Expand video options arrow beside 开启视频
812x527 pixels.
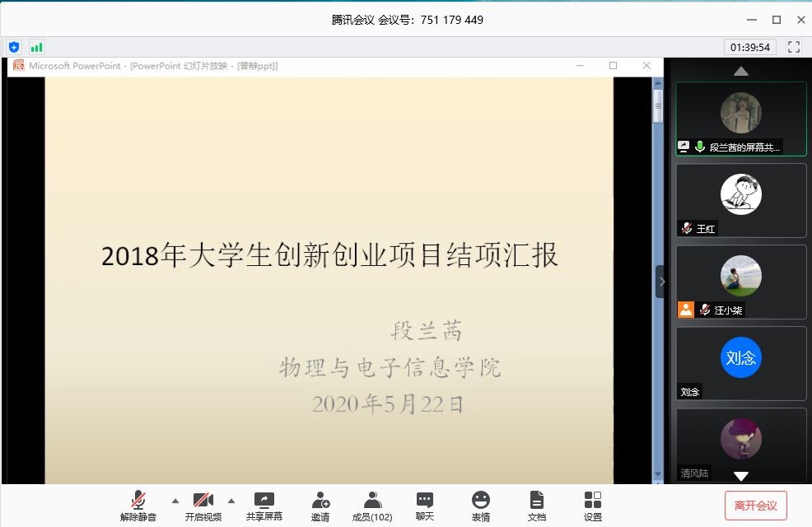(231, 500)
